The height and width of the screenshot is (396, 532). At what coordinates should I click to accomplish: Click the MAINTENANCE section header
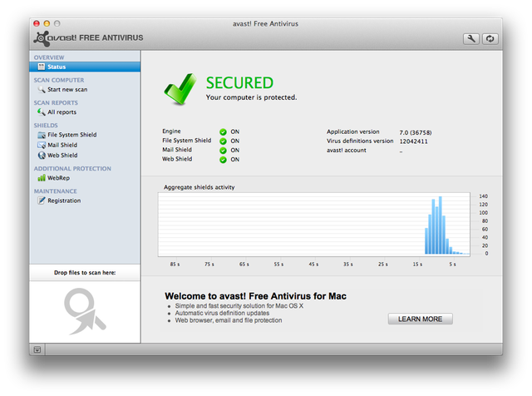56,191
